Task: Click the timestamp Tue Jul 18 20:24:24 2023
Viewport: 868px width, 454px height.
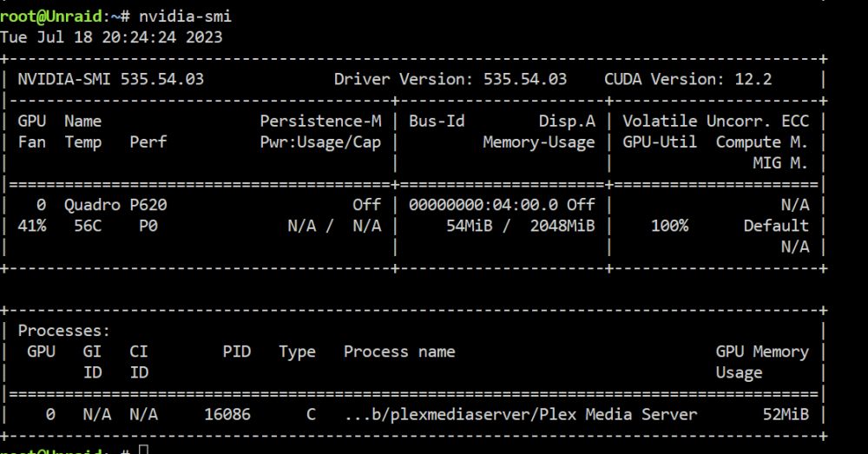Action: pyautogui.click(x=111, y=37)
